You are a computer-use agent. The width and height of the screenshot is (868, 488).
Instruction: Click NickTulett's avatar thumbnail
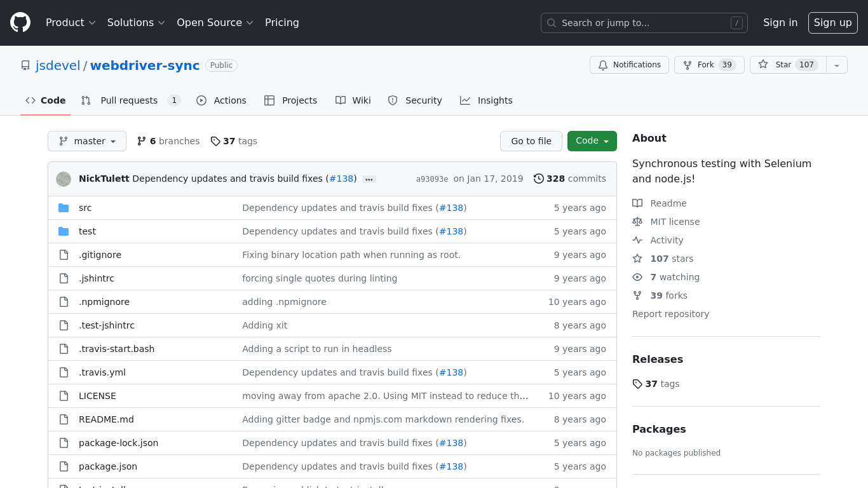(x=64, y=179)
